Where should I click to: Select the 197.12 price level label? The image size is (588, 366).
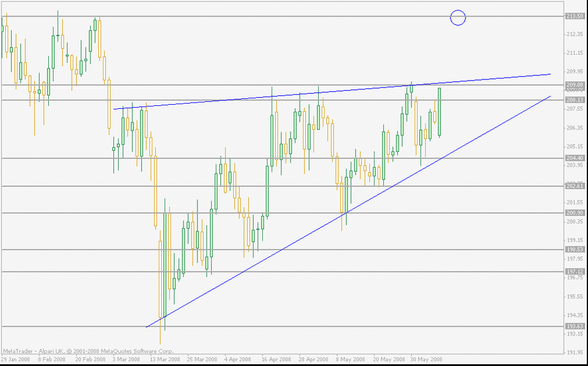coord(574,272)
